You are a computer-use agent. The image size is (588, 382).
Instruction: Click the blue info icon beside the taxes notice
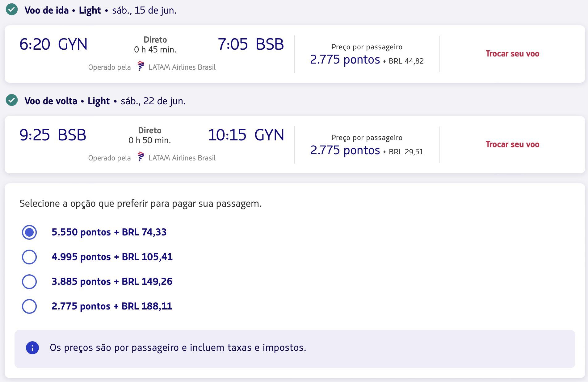coord(32,348)
